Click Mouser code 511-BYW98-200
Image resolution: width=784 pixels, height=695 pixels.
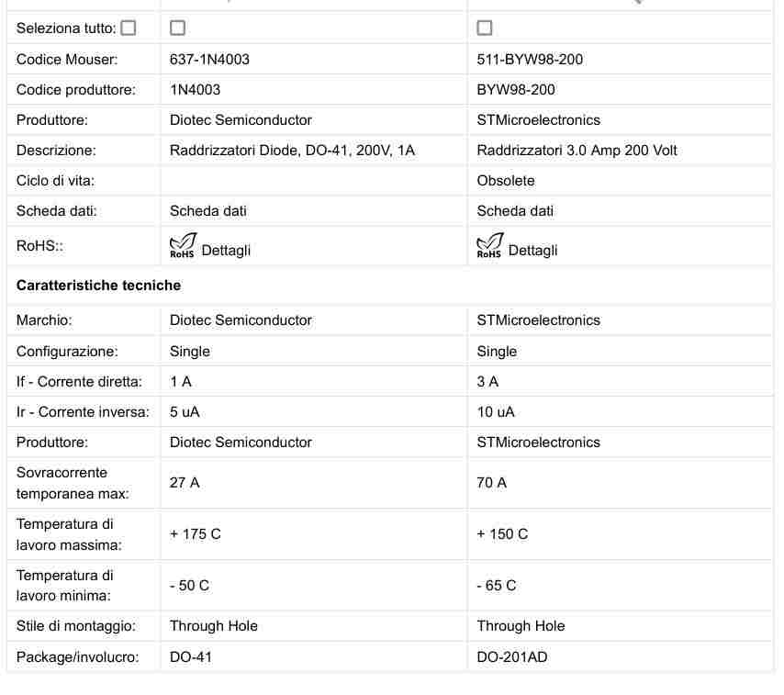tap(530, 60)
